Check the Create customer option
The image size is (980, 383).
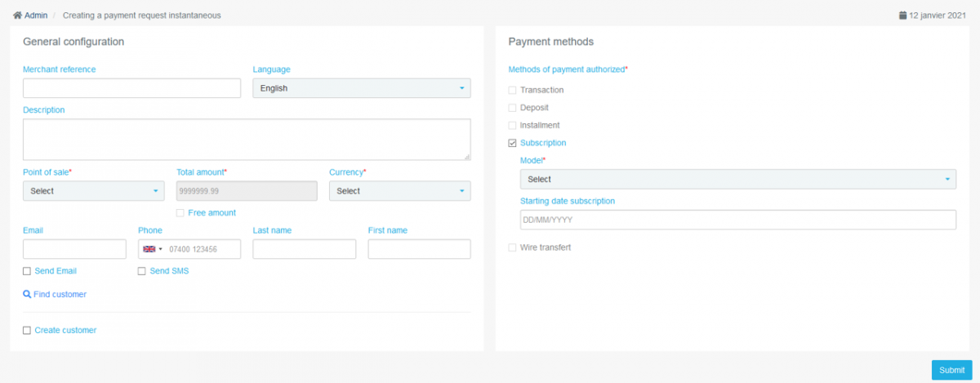(27, 330)
